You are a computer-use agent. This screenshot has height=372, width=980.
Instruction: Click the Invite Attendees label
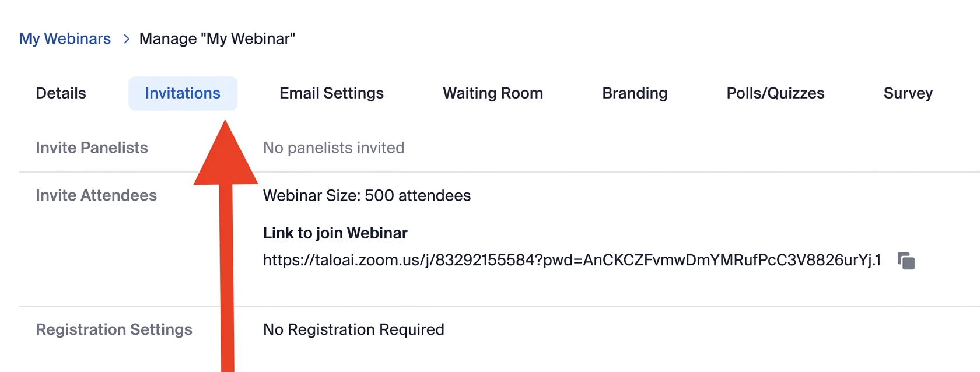click(x=96, y=195)
